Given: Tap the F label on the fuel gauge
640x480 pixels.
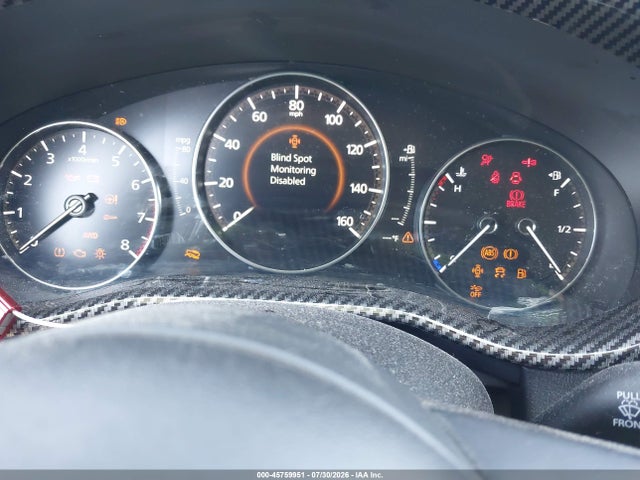Looking at the screenshot, I should pos(556,193).
